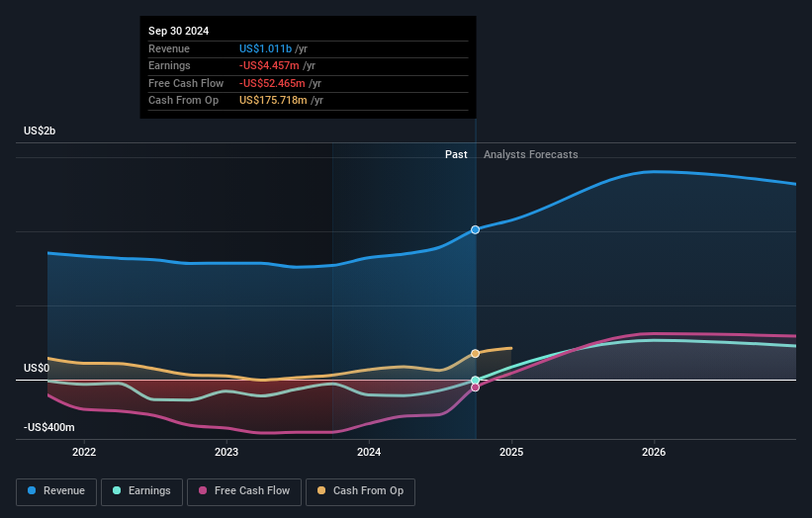Click the Analysts Forecasts label
Image resolution: width=812 pixels, height=518 pixels.
[x=530, y=154]
